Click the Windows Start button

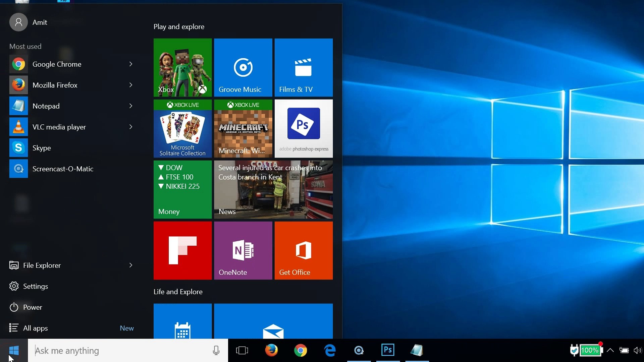(x=14, y=351)
